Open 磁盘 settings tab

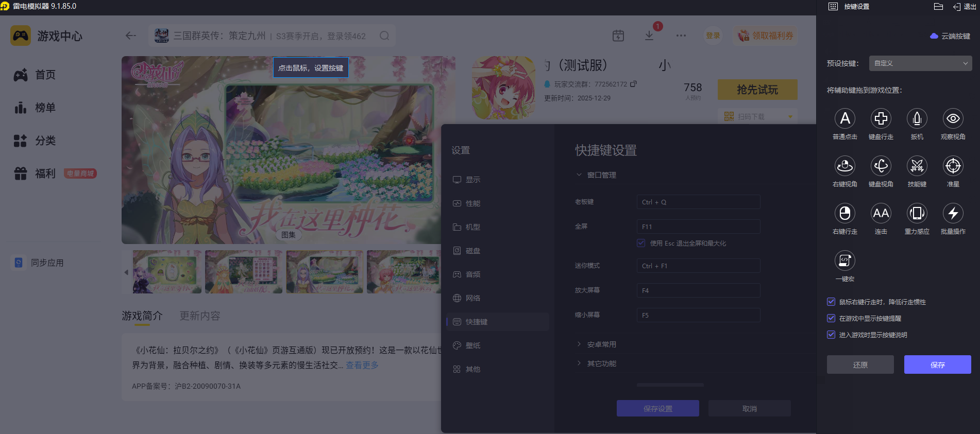point(497,251)
